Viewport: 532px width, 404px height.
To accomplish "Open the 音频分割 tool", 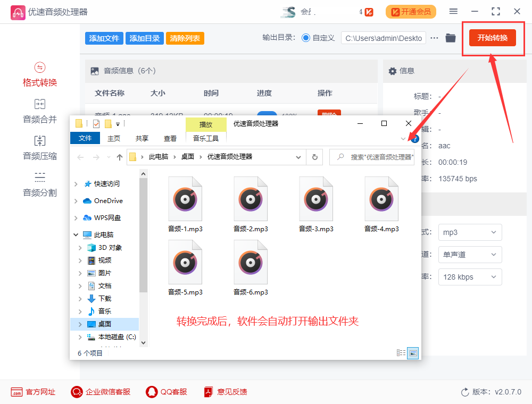I will coord(39,183).
